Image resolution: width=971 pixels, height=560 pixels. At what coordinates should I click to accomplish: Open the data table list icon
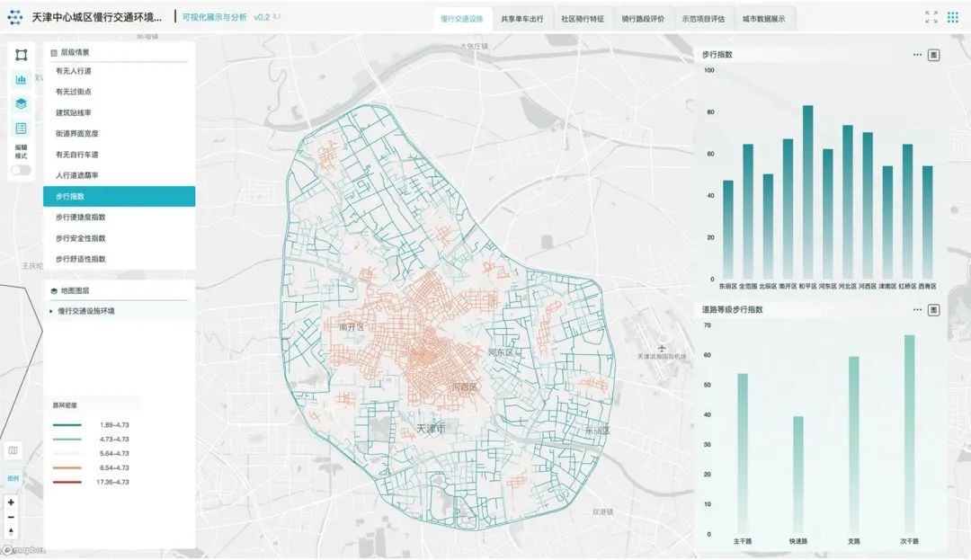click(21, 128)
